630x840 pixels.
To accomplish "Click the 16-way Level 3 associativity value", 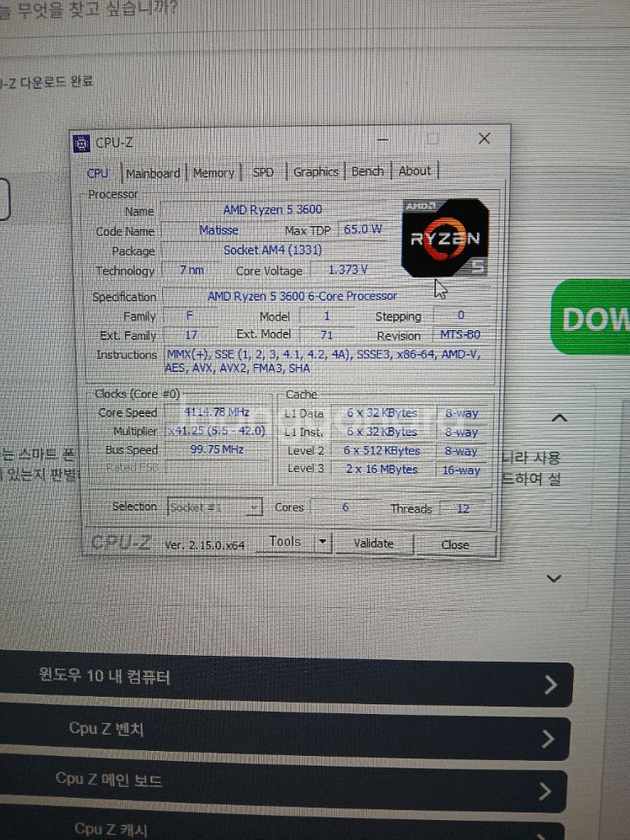I will 461,470.
